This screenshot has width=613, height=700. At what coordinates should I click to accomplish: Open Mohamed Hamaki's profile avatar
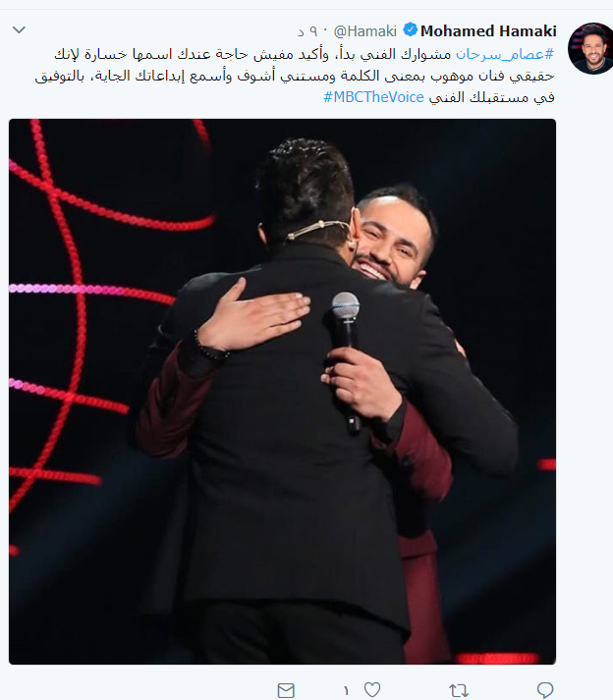[x=590, y=48]
